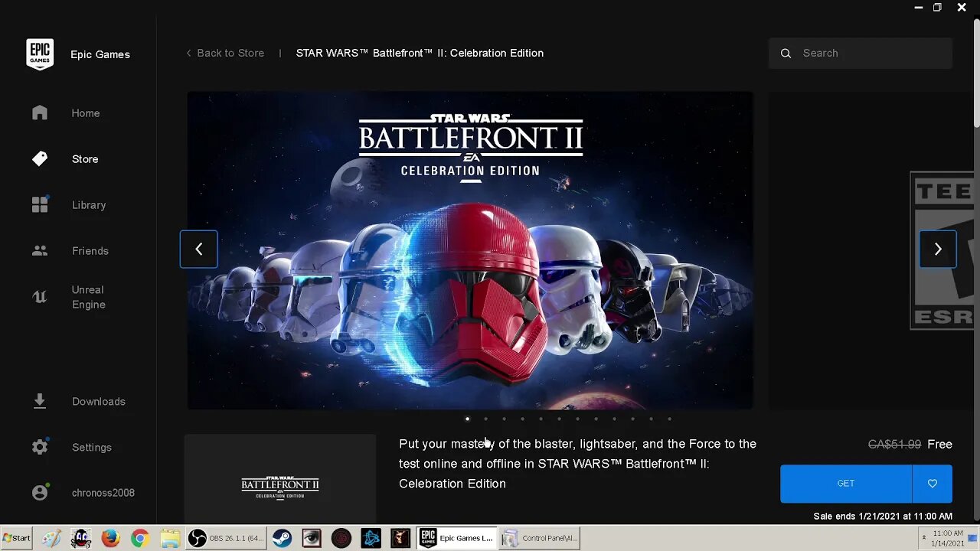Select the sixth carousel dot
Viewport: 980px width, 551px height.
559,419
